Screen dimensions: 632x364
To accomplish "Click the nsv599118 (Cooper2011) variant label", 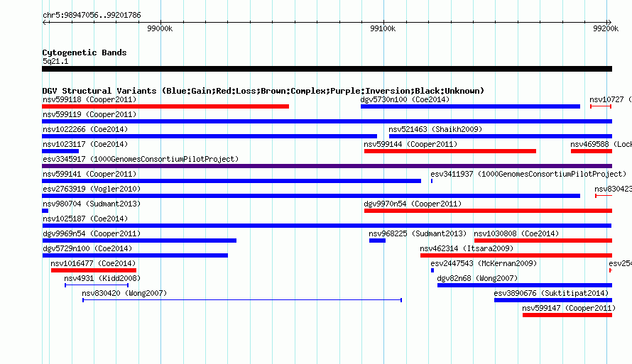I will (x=89, y=99).
